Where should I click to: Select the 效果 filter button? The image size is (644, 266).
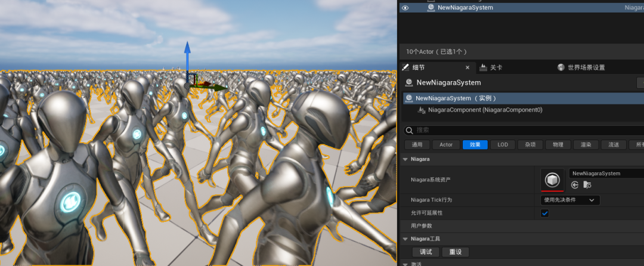[475, 144]
